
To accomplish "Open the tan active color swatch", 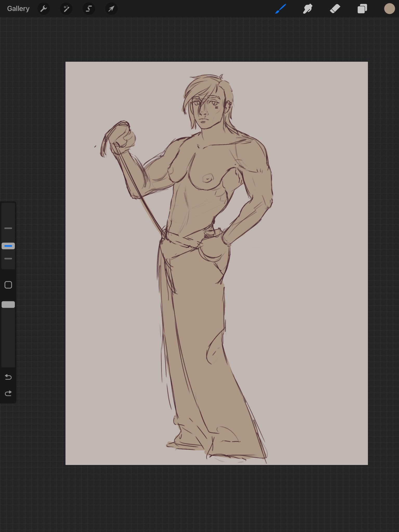I will (389, 9).
